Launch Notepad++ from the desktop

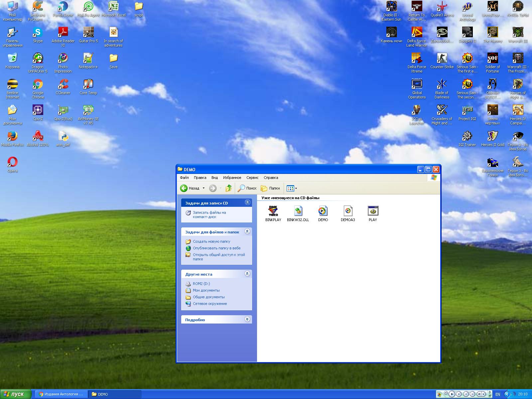[x=88, y=59]
